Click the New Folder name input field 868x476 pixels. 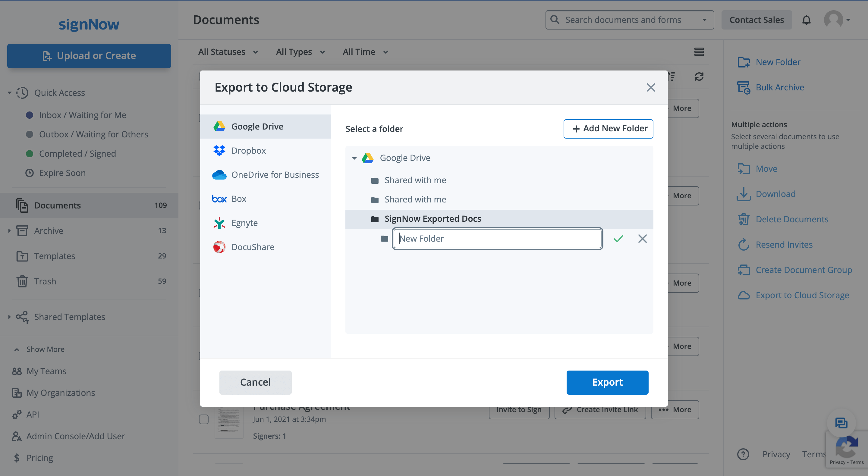point(497,239)
